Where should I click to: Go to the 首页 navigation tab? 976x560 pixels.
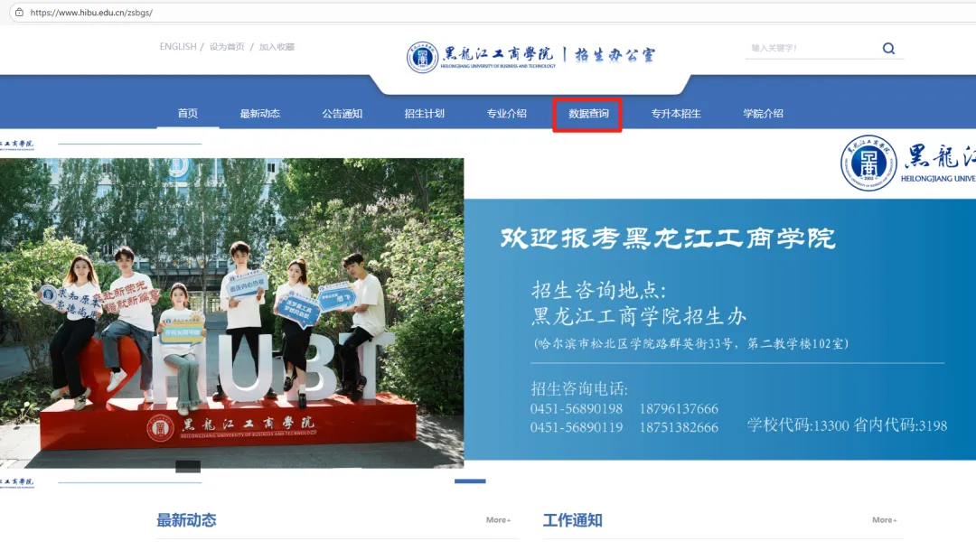coord(187,114)
